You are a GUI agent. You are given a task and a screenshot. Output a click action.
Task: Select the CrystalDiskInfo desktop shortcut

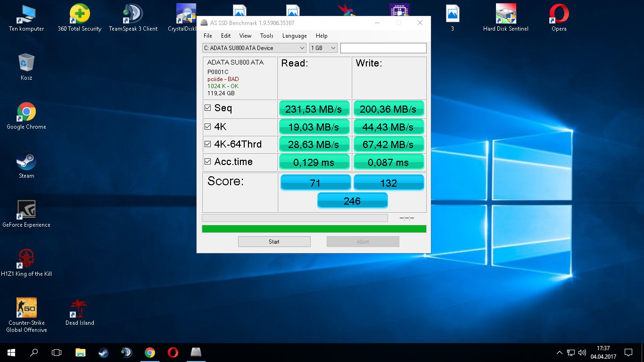[x=182, y=18]
